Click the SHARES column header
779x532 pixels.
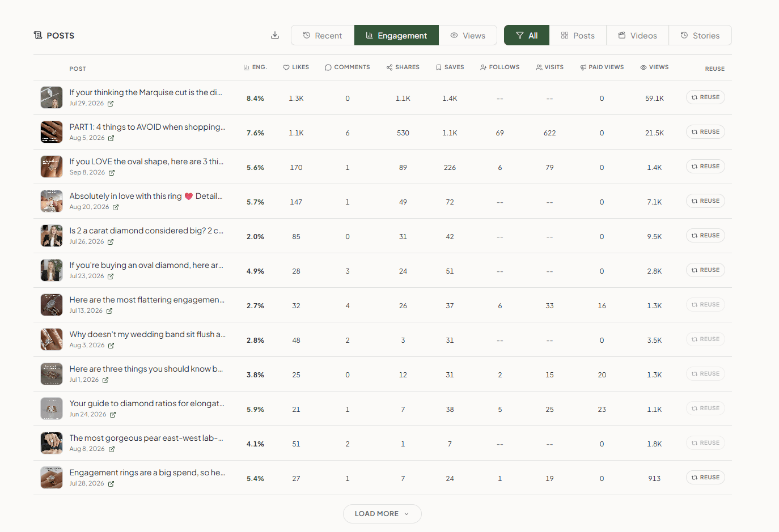click(403, 67)
